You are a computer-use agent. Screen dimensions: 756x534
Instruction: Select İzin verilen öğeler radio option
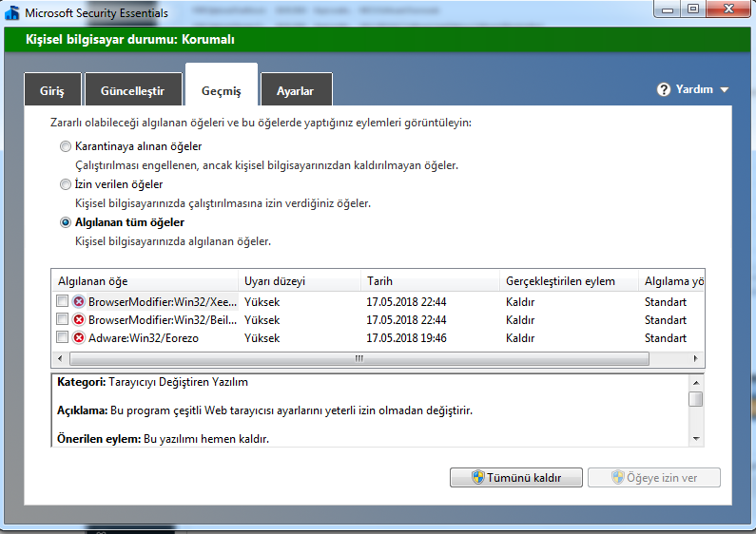tap(65, 184)
